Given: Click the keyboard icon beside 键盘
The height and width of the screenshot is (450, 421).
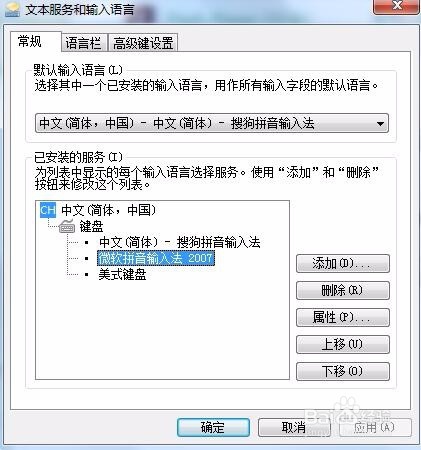Looking at the screenshot, I should (67, 226).
